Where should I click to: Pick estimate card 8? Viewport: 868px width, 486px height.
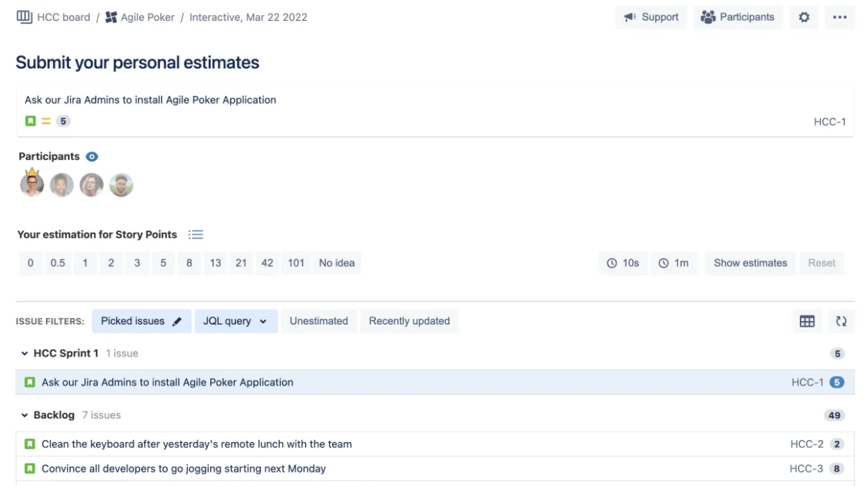click(x=189, y=263)
